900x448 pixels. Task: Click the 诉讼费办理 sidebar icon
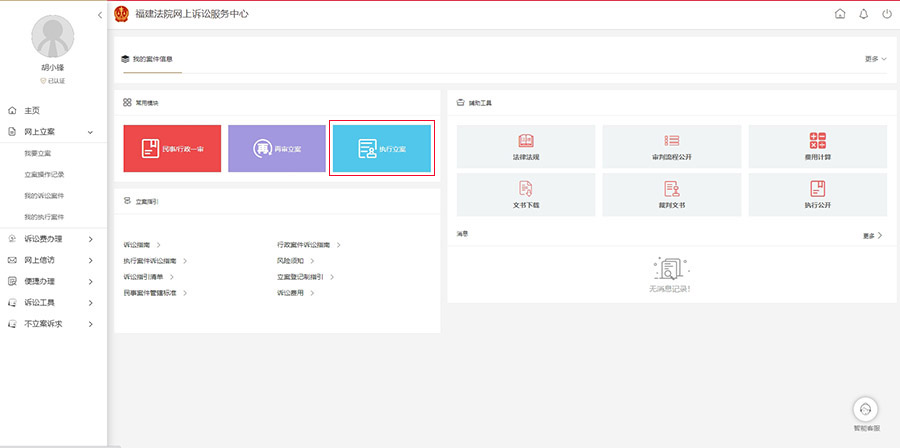(x=12, y=239)
